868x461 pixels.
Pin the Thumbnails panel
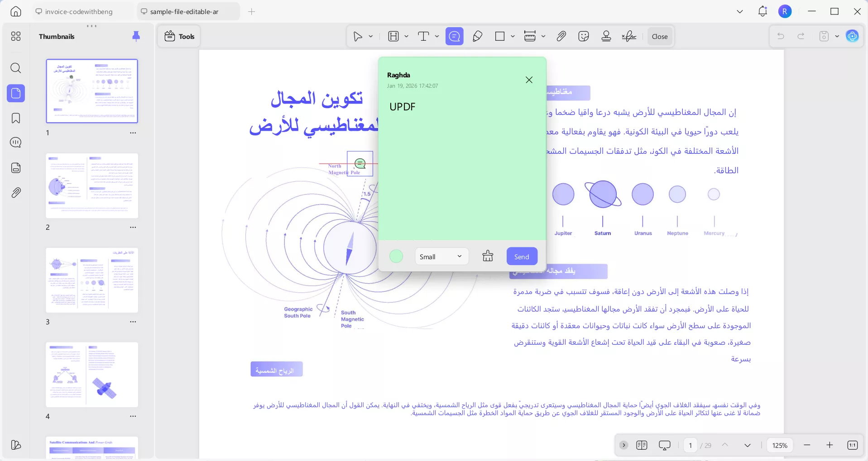[x=136, y=36]
